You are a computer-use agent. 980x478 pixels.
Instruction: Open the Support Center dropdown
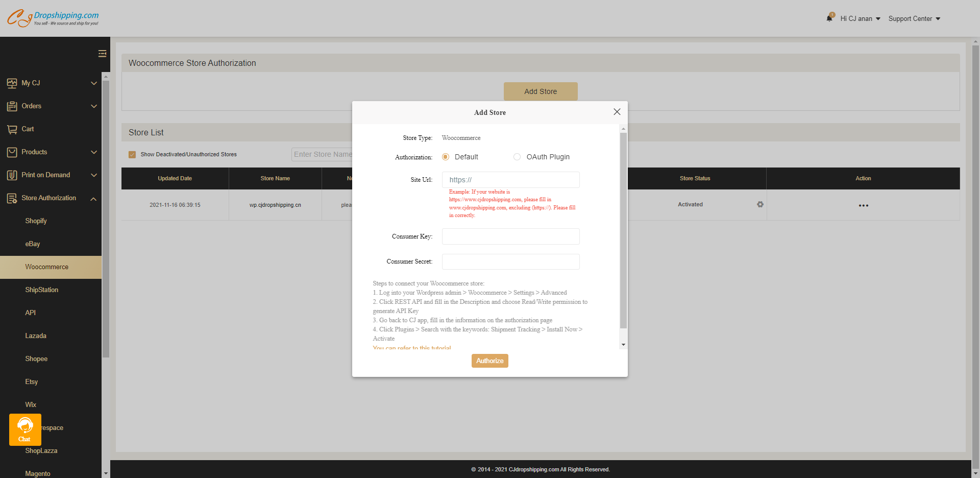pyautogui.click(x=914, y=18)
